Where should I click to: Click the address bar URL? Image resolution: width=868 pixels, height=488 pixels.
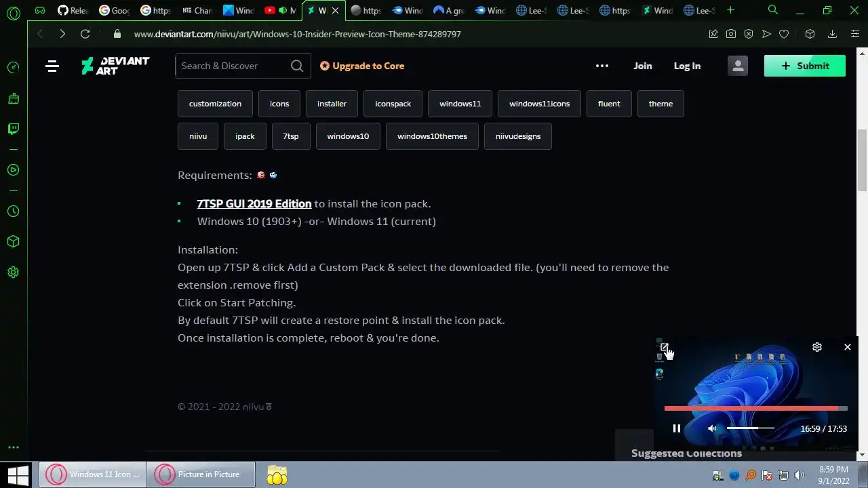(x=298, y=34)
